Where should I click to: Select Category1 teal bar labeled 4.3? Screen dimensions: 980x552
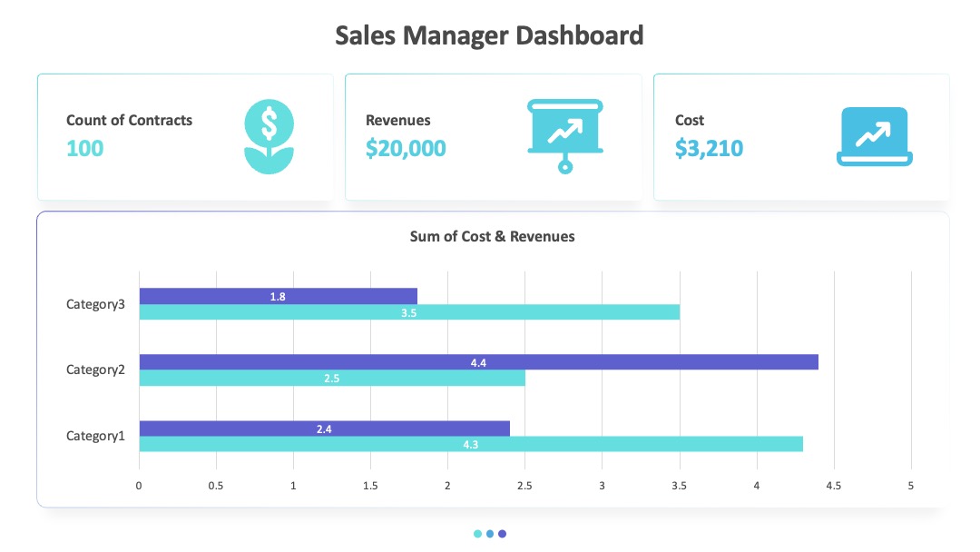click(471, 444)
